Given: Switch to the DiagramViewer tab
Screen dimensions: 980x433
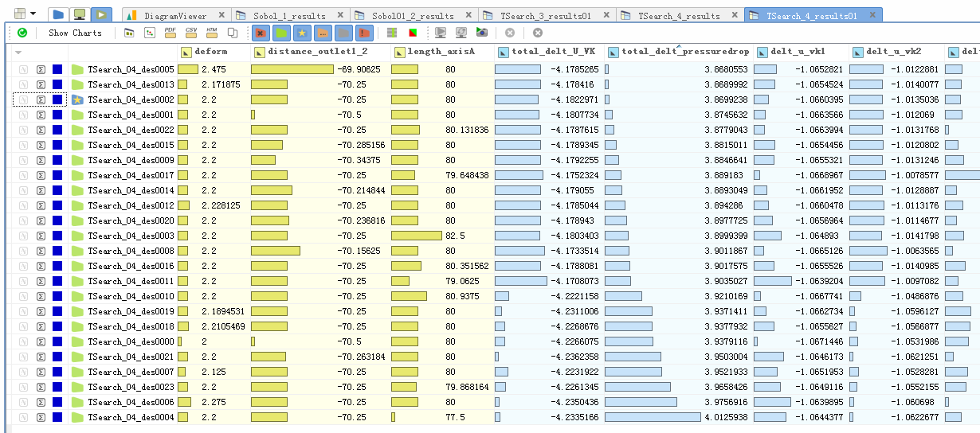Looking at the screenshot, I should pos(175,15).
